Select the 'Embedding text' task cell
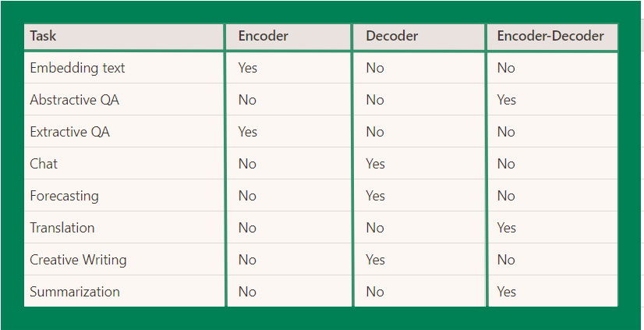The width and height of the screenshot is (644, 330). click(x=77, y=68)
